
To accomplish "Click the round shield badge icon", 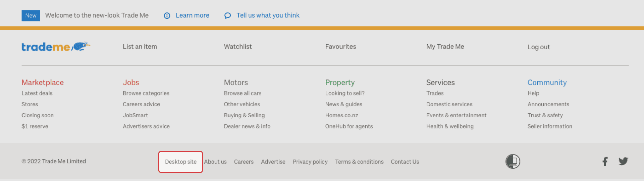I will pyautogui.click(x=513, y=162).
